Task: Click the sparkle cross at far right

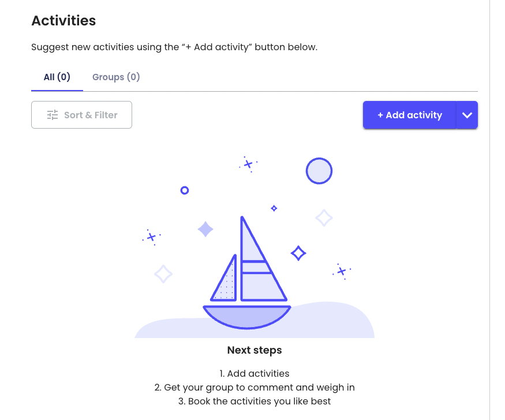Action: point(342,271)
